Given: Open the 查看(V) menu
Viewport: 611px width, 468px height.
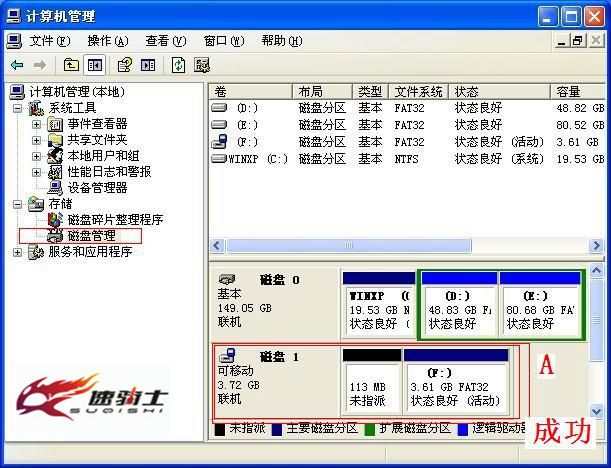Looking at the screenshot, I should [166, 41].
